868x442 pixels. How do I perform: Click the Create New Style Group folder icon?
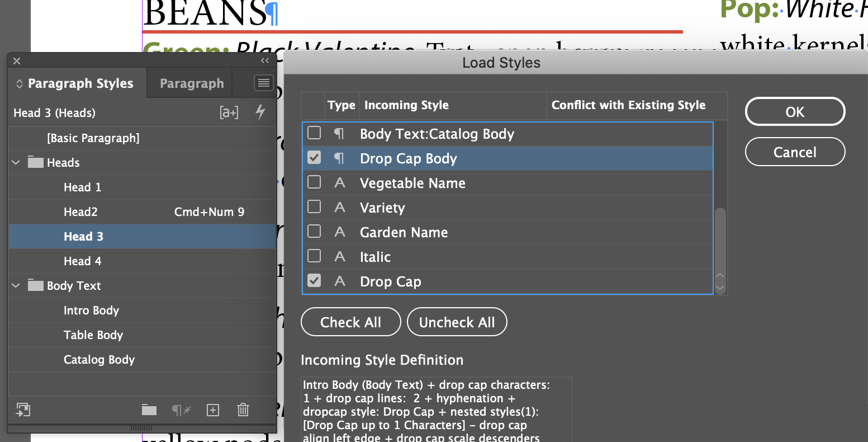pos(149,410)
